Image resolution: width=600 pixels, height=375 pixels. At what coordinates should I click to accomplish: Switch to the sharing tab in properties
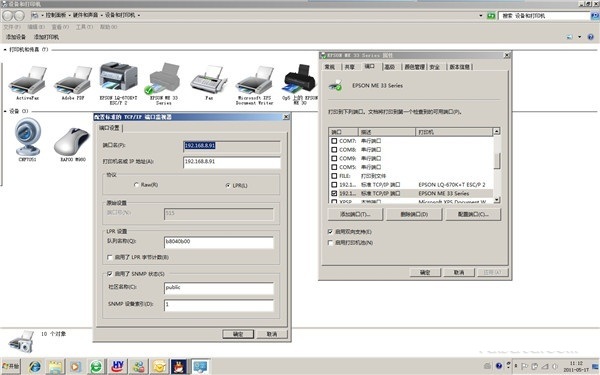pos(349,67)
